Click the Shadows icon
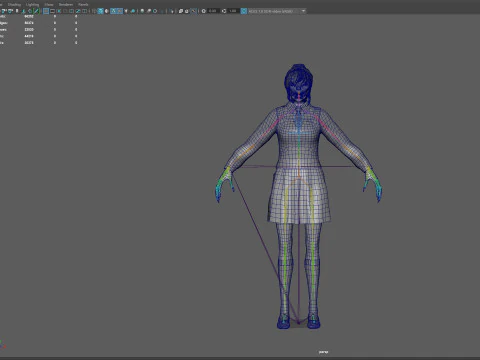This screenshot has width=480, height=360. (133, 11)
